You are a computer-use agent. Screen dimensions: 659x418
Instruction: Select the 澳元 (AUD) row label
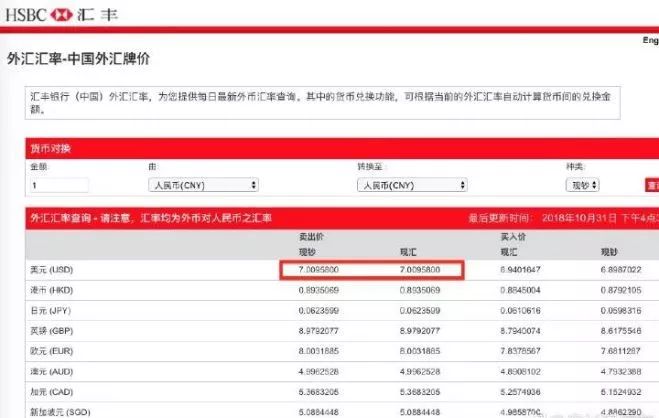click(52, 372)
